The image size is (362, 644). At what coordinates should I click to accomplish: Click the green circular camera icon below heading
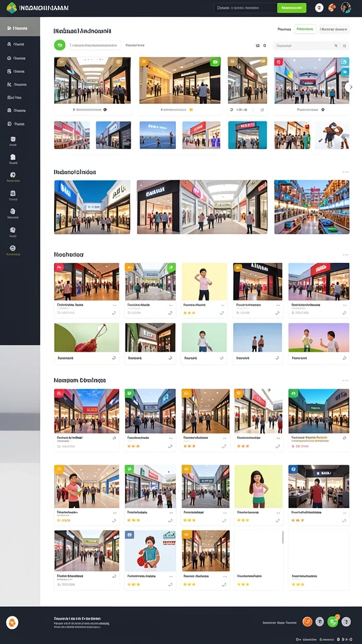pyautogui.click(x=60, y=45)
